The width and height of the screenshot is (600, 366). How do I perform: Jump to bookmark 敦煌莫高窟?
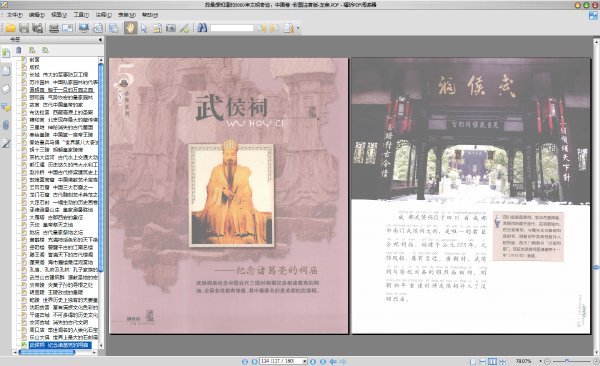point(64,180)
